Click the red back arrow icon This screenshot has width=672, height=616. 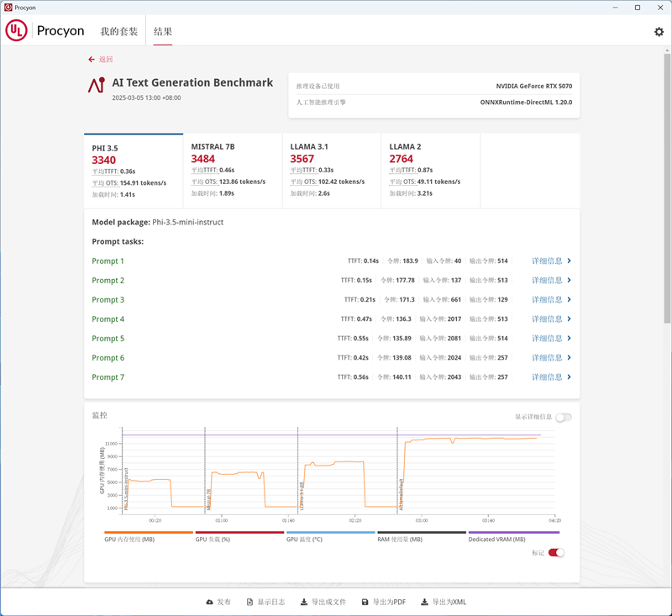coord(92,60)
